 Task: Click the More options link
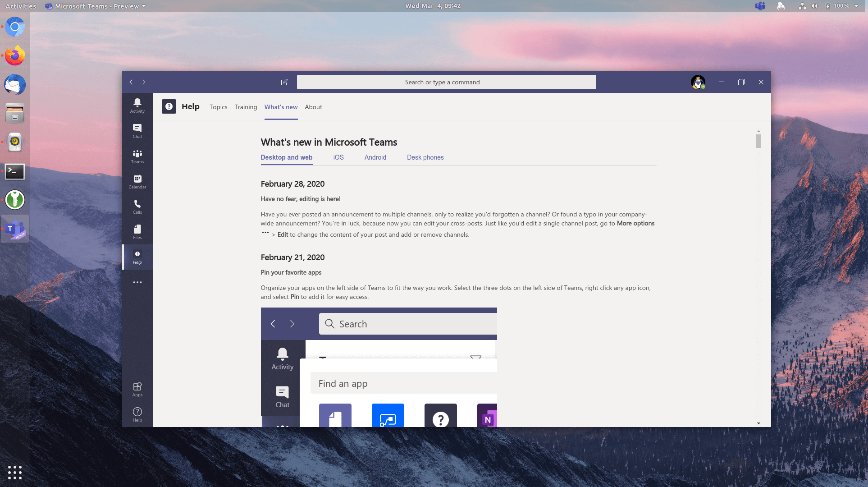(635, 223)
